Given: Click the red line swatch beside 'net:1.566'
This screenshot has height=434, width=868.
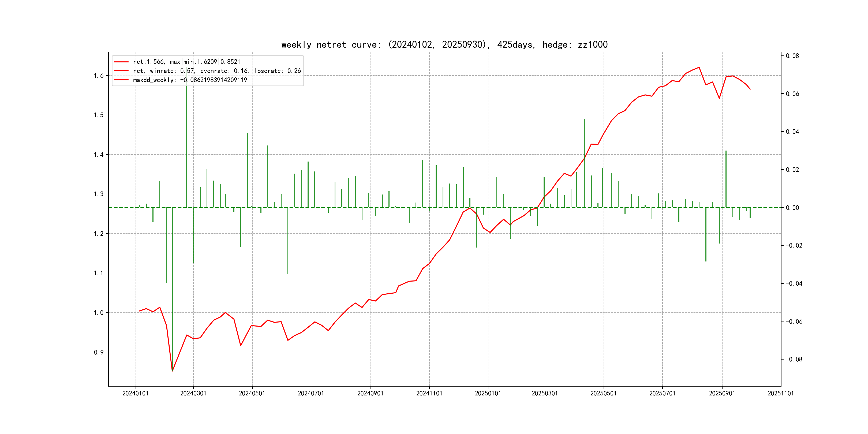Looking at the screenshot, I should 121,62.
